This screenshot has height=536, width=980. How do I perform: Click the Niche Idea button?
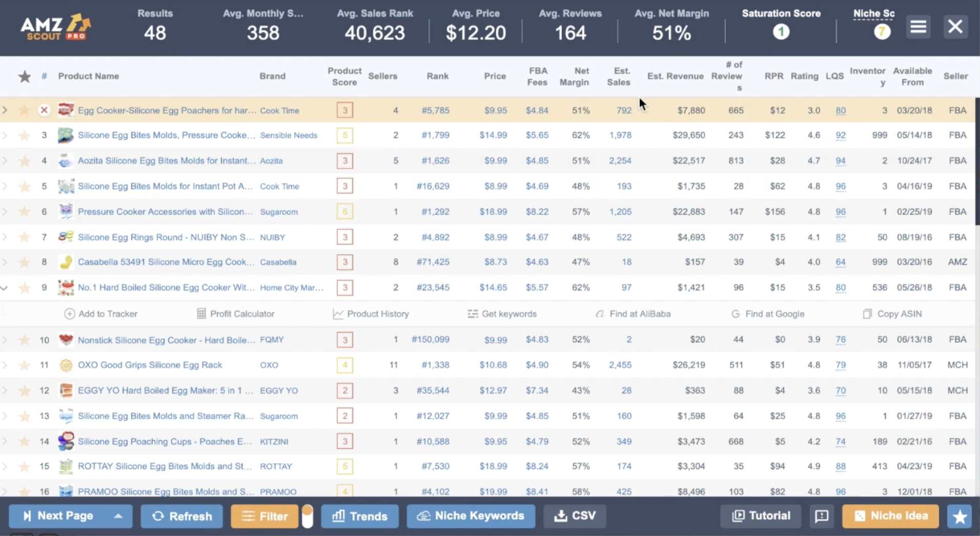pyautogui.click(x=891, y=516)
